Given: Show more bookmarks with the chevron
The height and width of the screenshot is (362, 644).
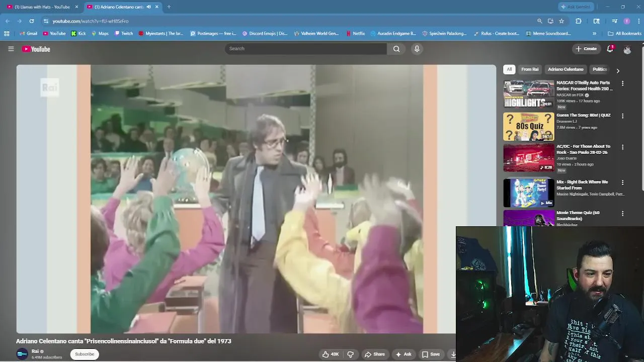Looking at the screenshot, I should (x=594, y=34).
